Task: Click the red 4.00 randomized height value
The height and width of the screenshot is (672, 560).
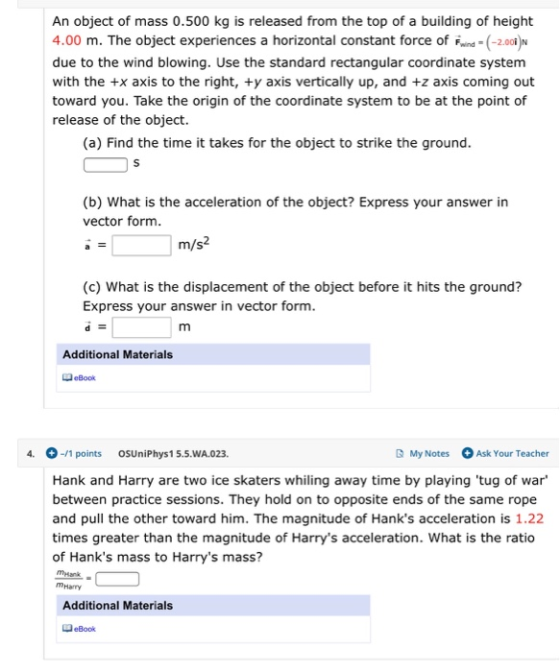Action: pyautogui.click(x=66, y=41)
